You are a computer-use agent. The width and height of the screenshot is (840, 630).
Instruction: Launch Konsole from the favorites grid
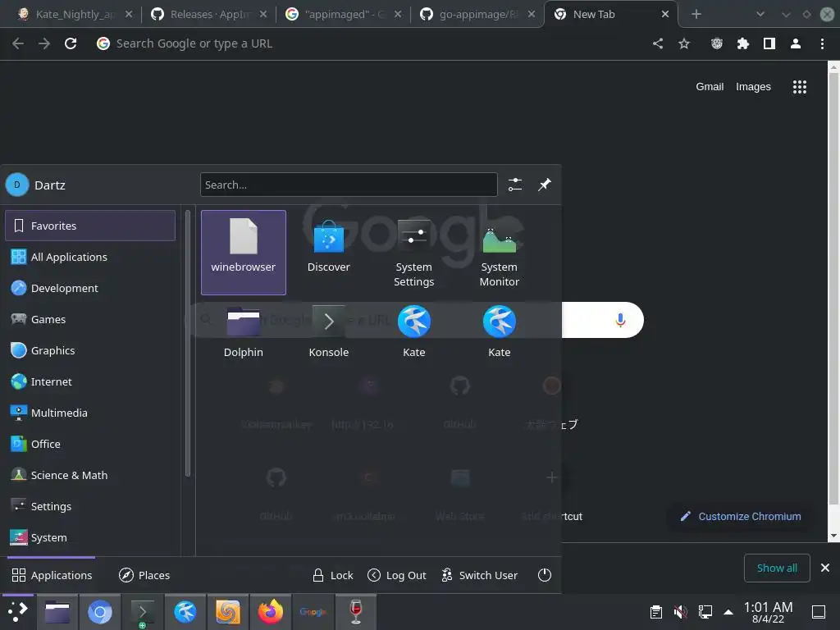point(328,331)
